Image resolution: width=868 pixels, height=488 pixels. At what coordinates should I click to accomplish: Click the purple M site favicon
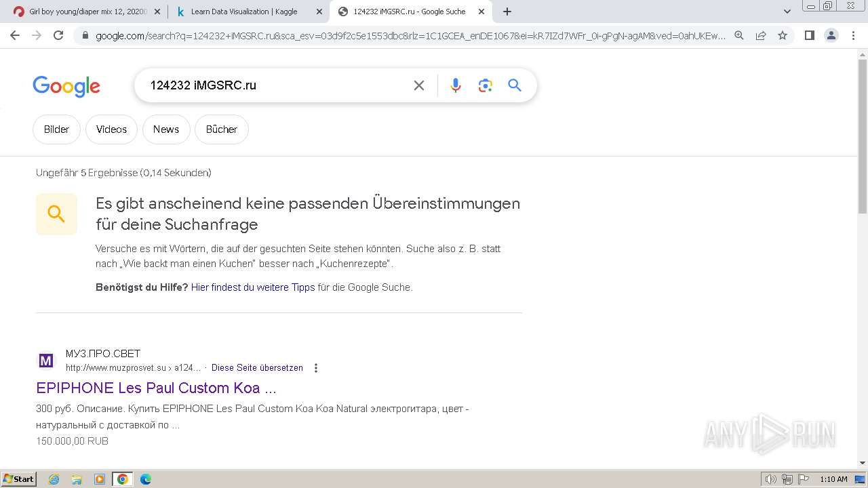tap(46, 361)
